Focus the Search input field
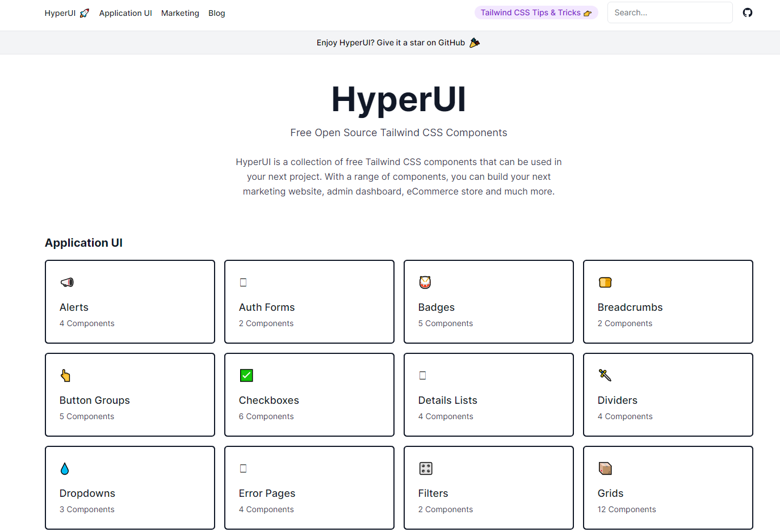 pos(670,12)
